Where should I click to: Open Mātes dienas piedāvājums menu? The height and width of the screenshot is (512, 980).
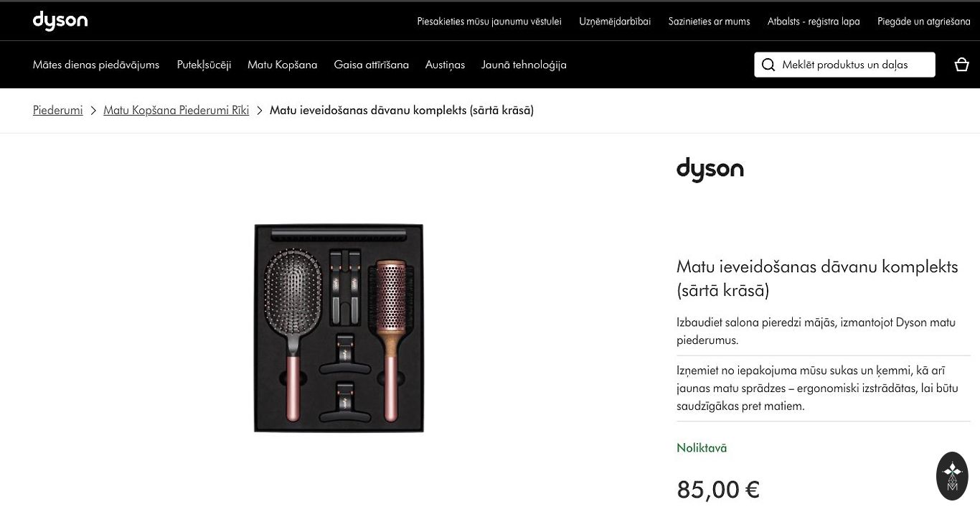96,65
